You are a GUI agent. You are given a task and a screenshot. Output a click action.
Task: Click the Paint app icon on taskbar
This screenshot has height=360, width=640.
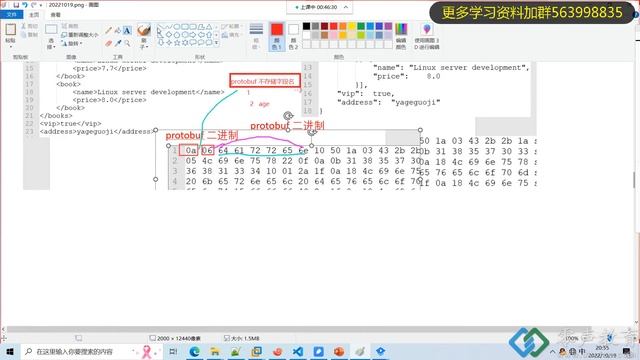[360, 351]
